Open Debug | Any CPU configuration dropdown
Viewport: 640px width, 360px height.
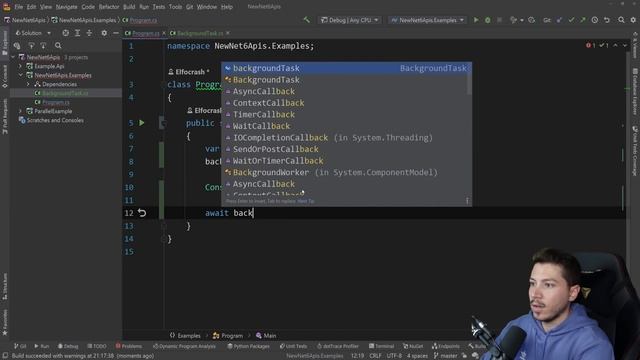(350, 20)
